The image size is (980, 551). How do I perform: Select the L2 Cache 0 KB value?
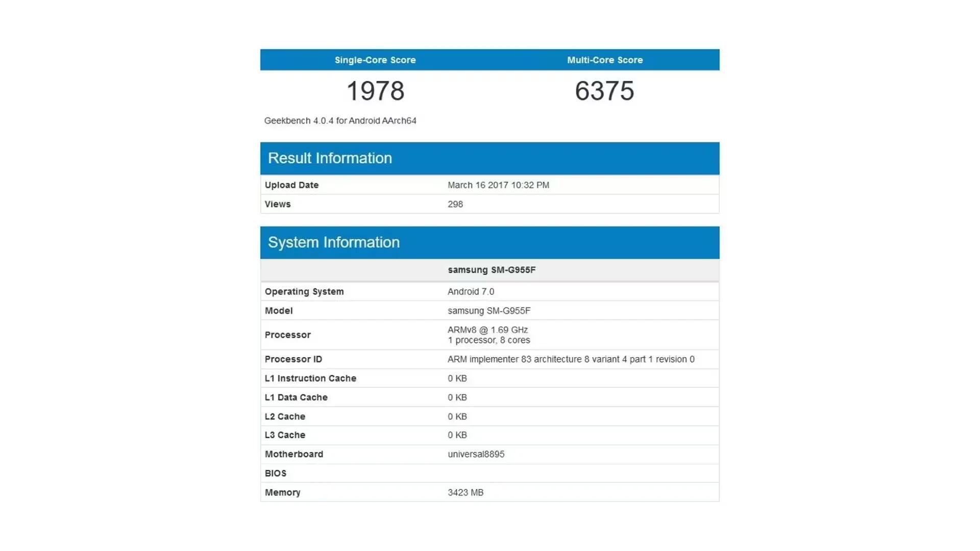pyautogui.click(x=457, y=417)
